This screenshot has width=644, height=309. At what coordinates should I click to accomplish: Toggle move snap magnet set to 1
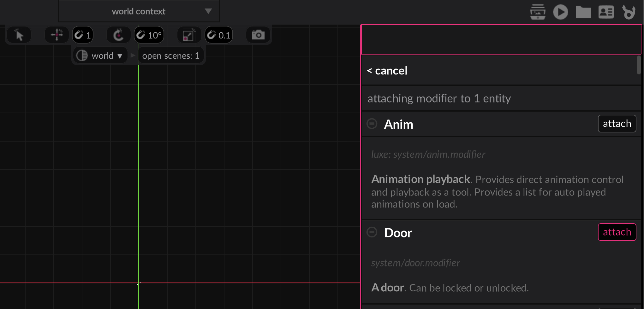point(83,35)
